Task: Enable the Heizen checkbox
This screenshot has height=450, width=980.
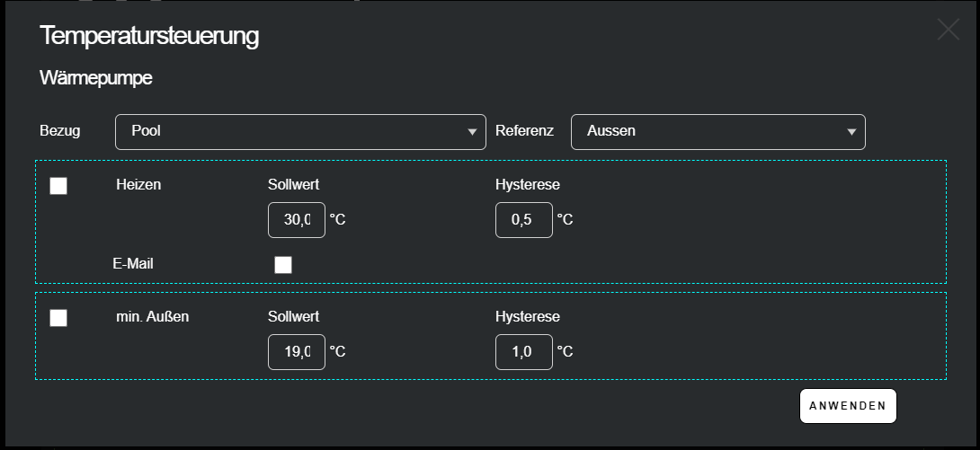Action: (x=58, y=186)
